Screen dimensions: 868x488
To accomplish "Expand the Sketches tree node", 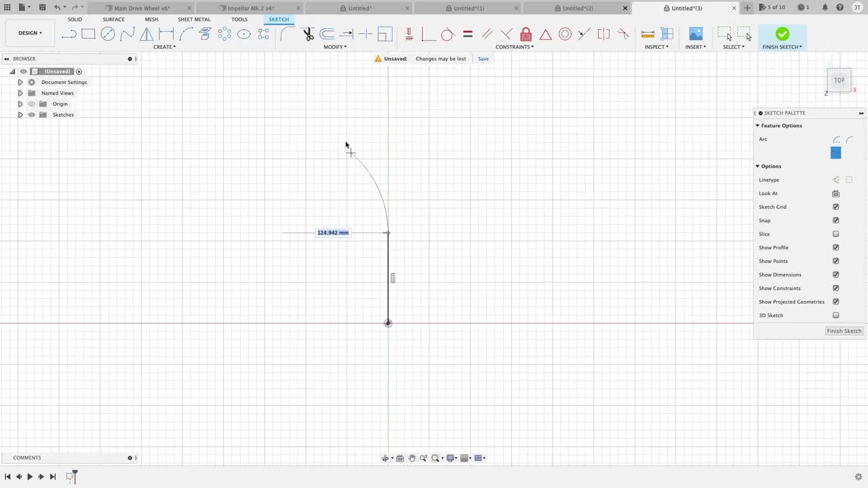I will (x=20, y=115).
